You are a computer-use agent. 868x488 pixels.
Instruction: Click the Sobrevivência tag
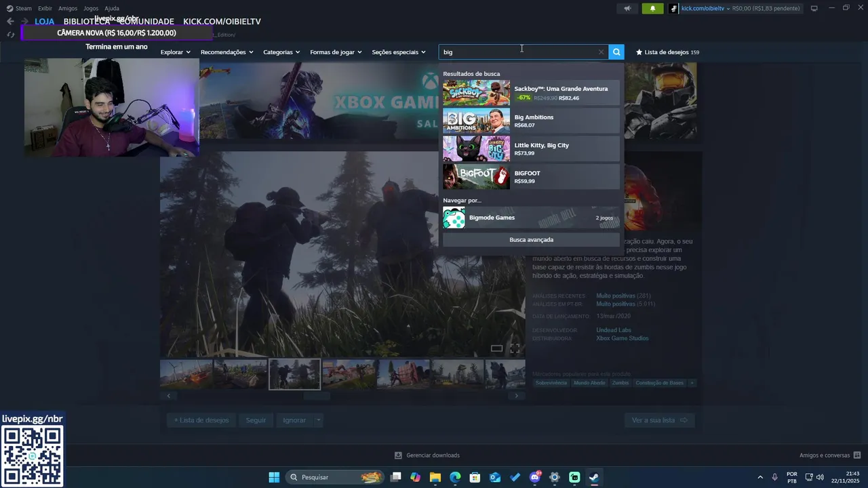point(551,383)
